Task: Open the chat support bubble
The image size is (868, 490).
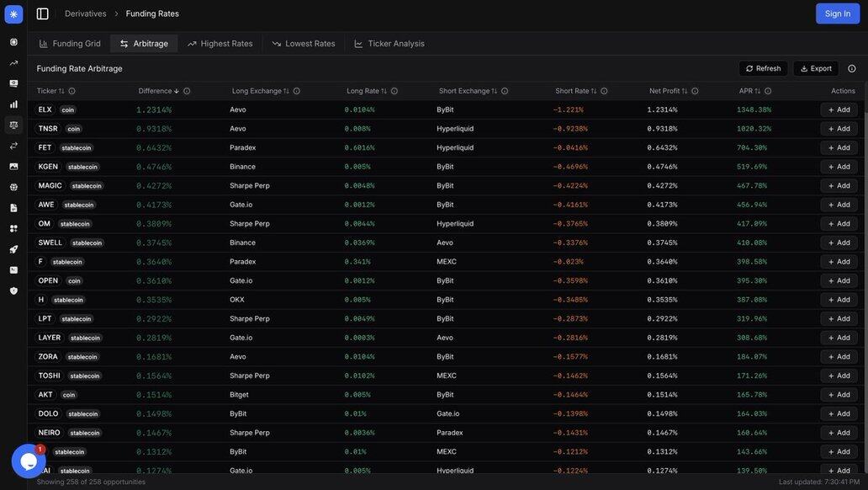Action: click(x=29, y=461)
